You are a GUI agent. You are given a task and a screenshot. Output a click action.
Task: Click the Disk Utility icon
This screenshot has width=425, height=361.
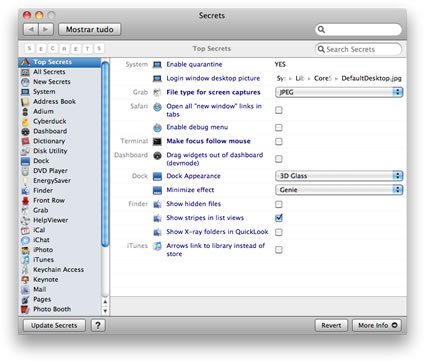point(25,151)
